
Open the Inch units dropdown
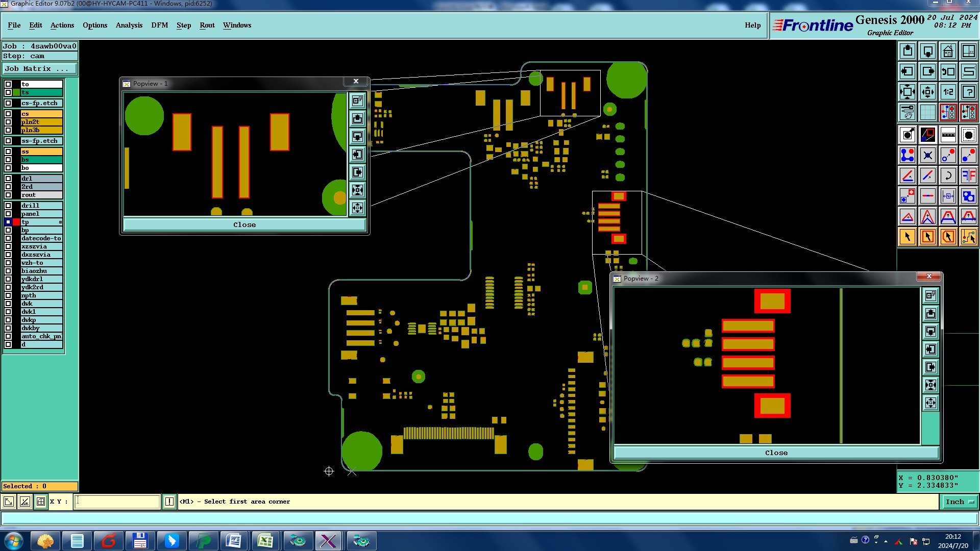click(x=959, y=502)
